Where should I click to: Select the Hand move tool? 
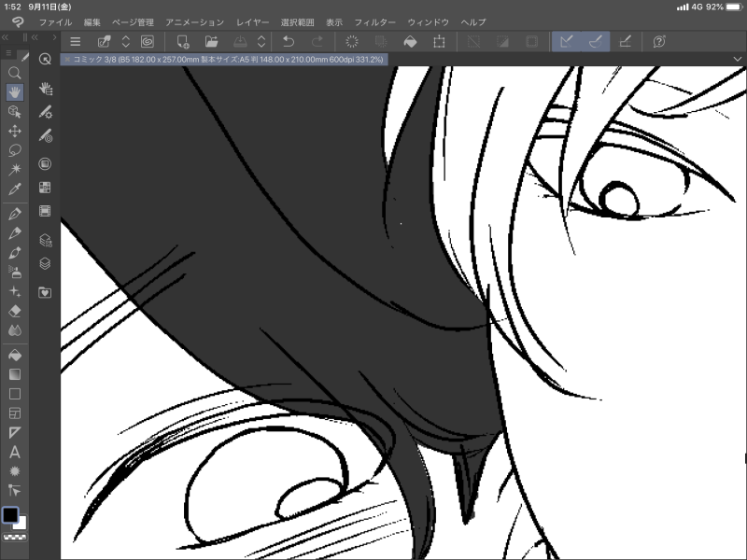15,91
